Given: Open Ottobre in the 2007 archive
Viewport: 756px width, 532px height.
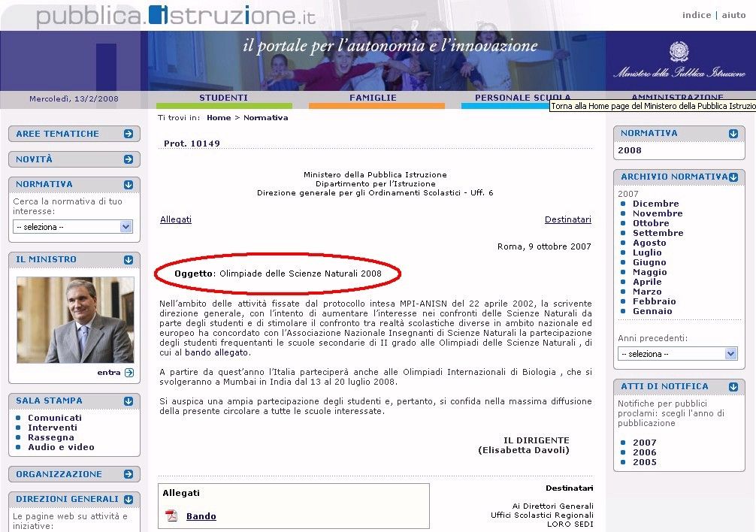Looking at the screenshot, I should (x=651, y=223).
